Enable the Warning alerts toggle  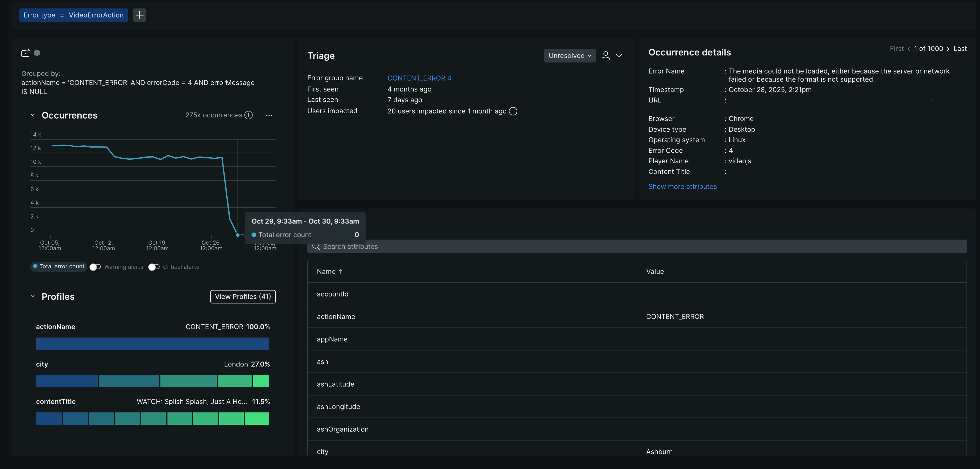[95, 267]
